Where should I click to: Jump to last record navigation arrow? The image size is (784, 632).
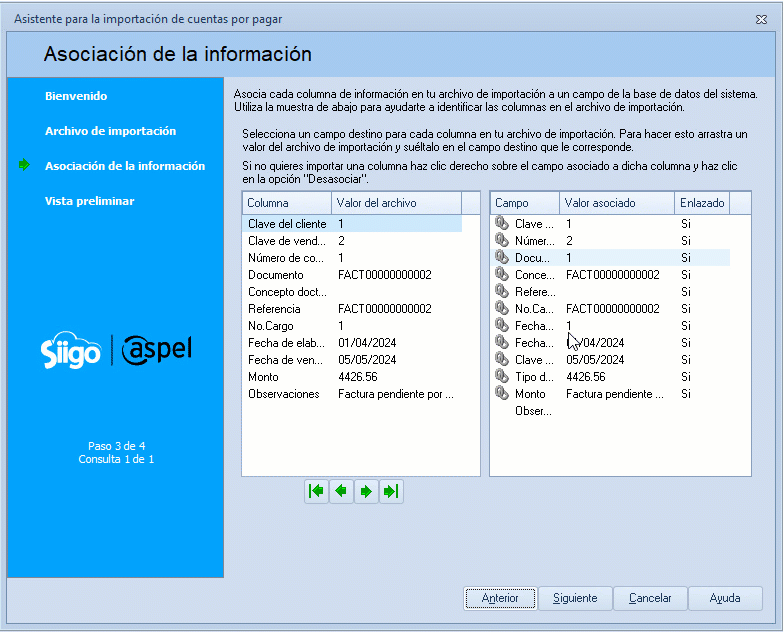point(391,491)
